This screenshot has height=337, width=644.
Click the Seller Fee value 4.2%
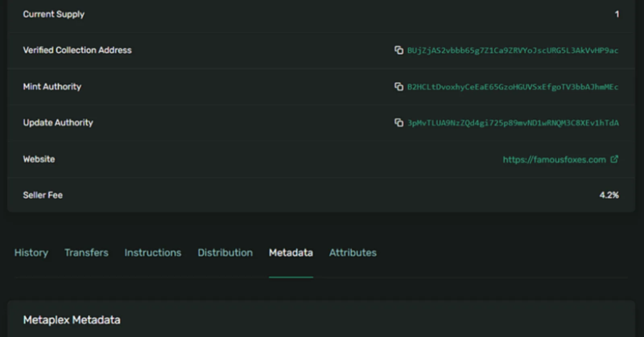(609, 195)
